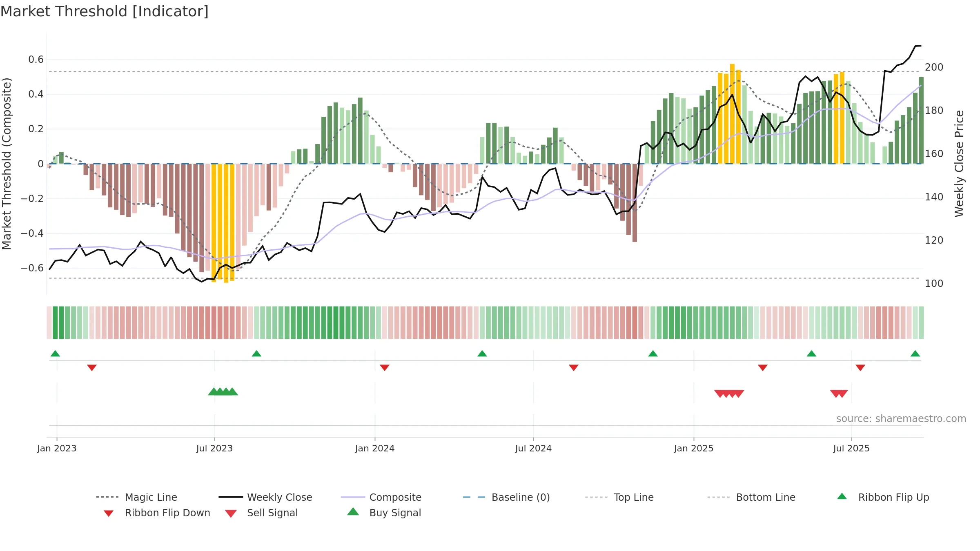Click the Jul 2023 x-axis label

[214, 448]
